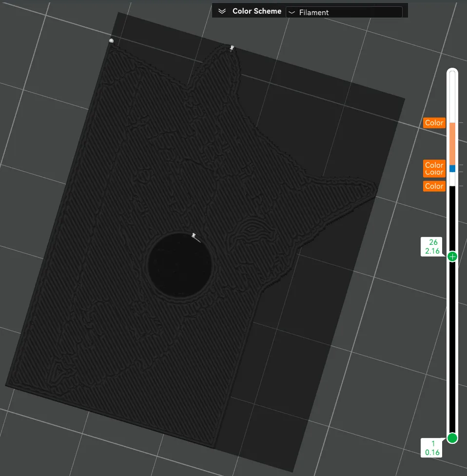Click the white top section of layer slider
This screenshot has height=476, width=467.
[x=452, y=97]
